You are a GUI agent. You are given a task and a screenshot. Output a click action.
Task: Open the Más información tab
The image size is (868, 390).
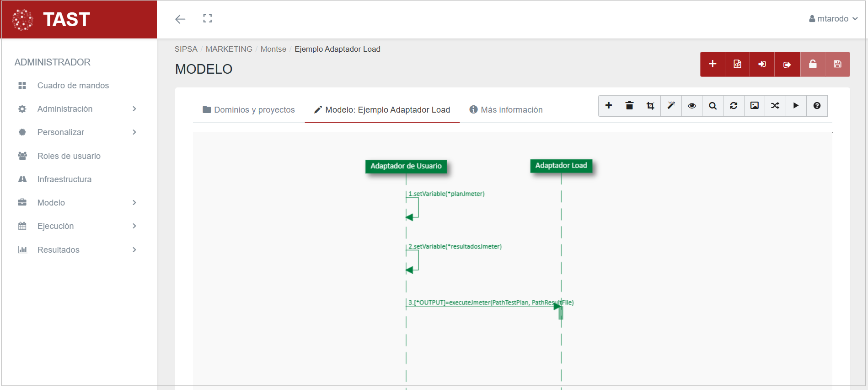click(x=506, y=110)
